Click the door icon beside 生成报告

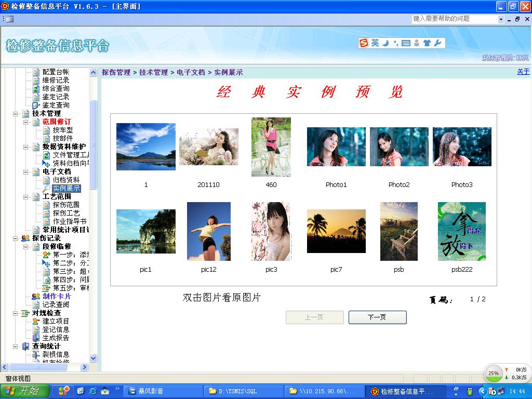point(36,338)
